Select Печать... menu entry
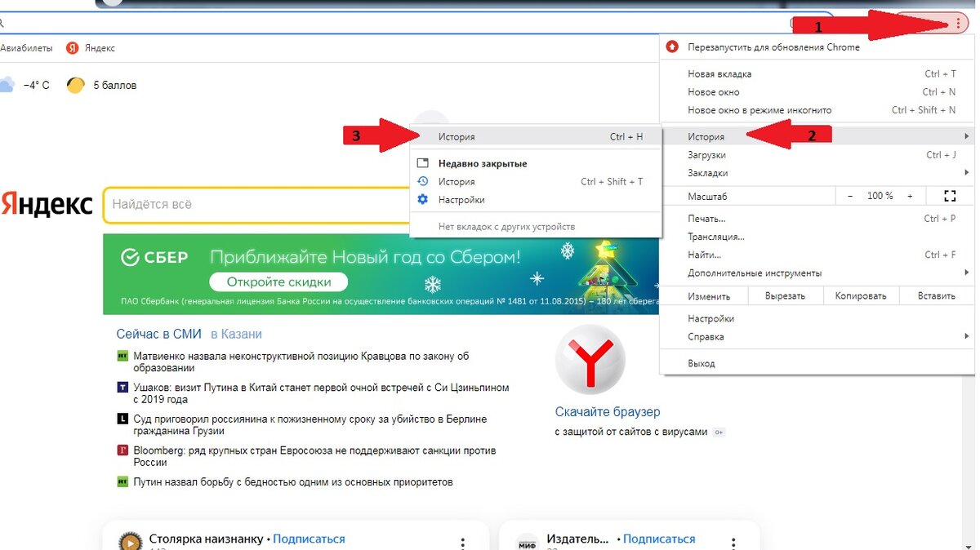Screen dimensions: 980x550 click(x=817, y=219)
